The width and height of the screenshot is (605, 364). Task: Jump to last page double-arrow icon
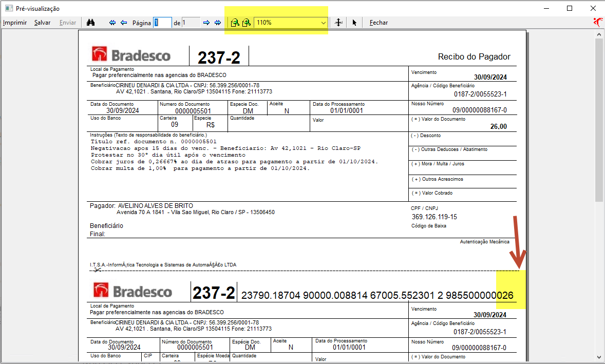tap(218, 23)
